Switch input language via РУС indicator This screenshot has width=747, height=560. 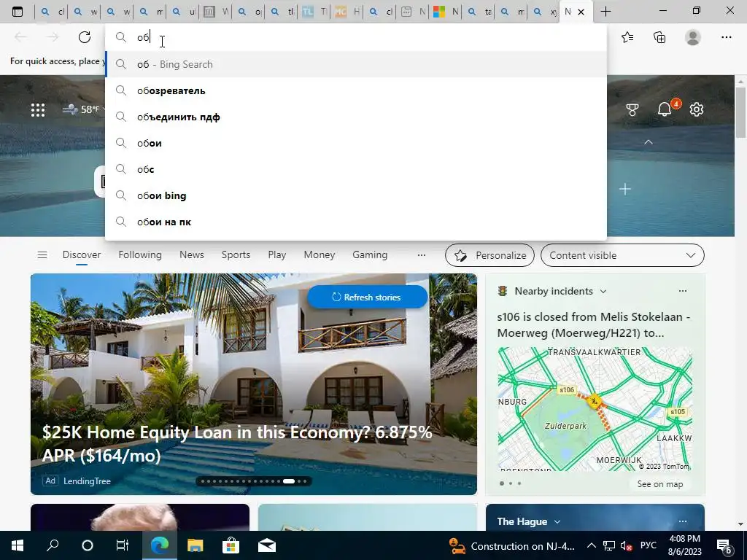click(x=648, y=545)
